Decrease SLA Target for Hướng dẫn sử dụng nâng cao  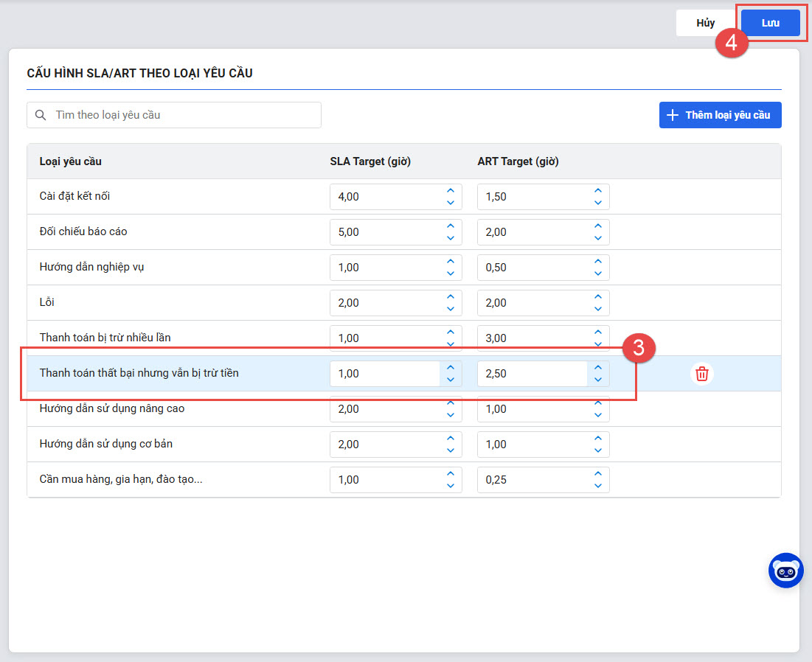point(451,415)
